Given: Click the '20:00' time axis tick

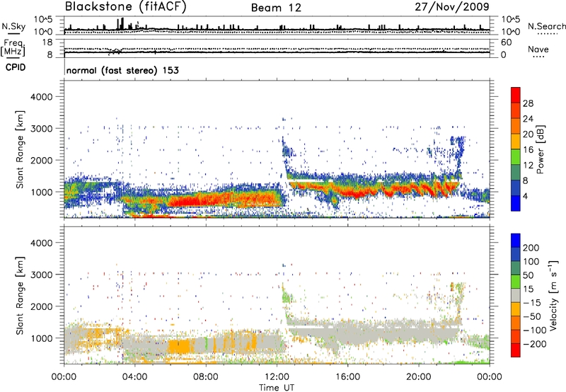Looking at the screenshot, I should coord(418,376).
